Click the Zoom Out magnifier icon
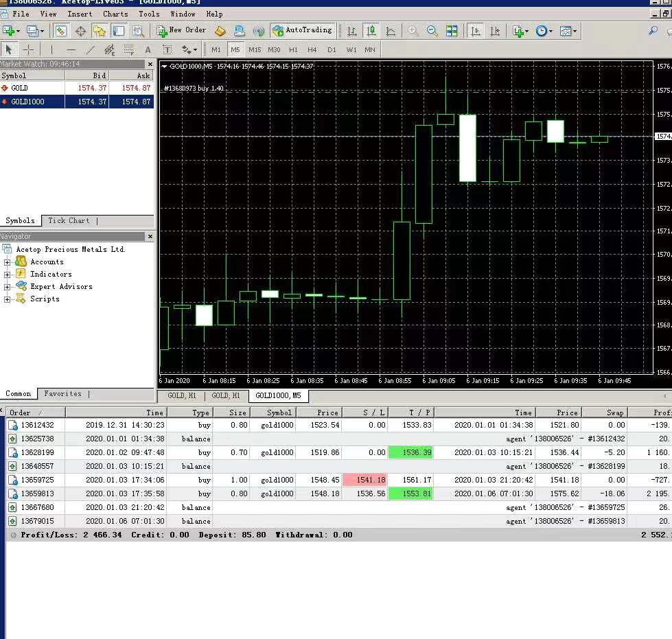Image resolution: width=672 pixels, height=639 pixels. point(432,31)
